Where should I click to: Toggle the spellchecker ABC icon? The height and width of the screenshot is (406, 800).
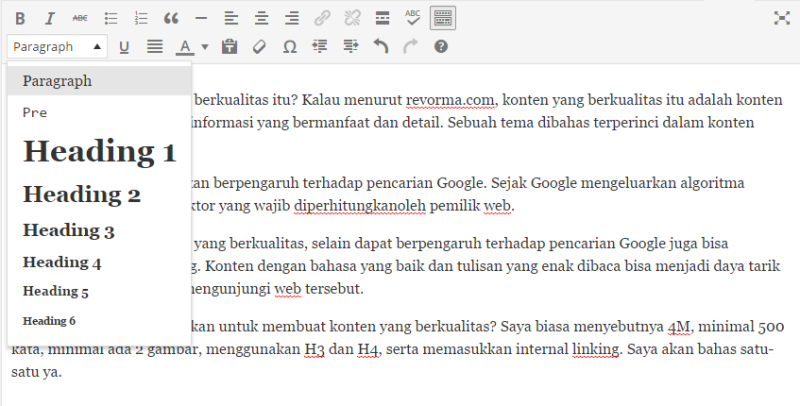coord(412,18)
